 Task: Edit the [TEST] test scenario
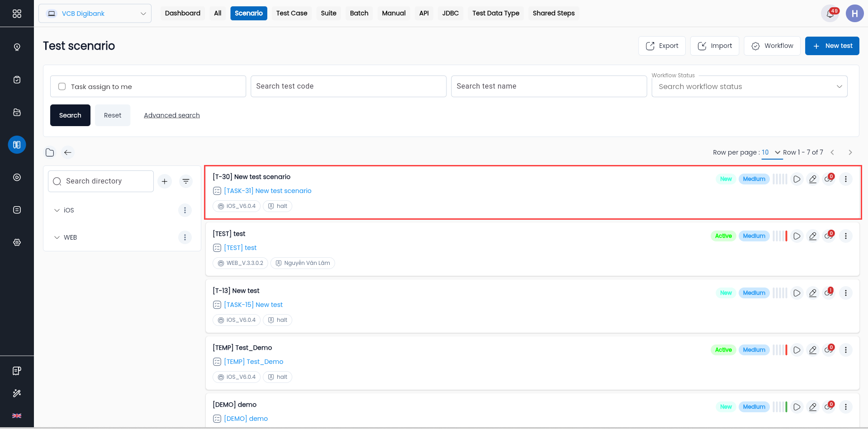[x=813, y=236]
